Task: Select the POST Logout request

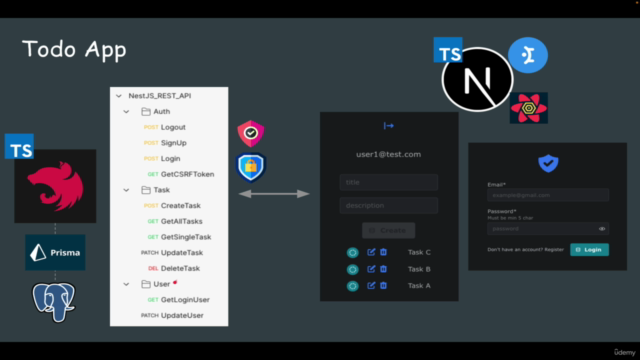Action: pos(164,127)
